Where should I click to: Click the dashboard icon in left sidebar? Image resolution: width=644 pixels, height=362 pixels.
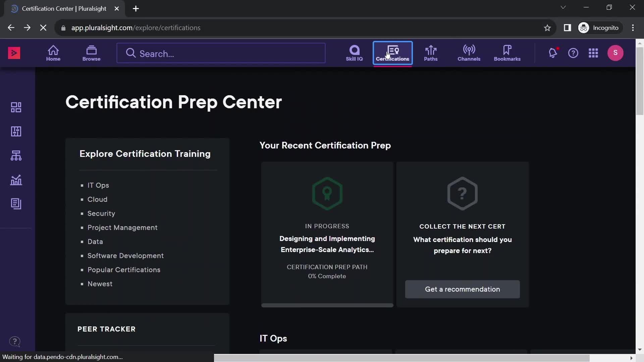coord(16,107)
